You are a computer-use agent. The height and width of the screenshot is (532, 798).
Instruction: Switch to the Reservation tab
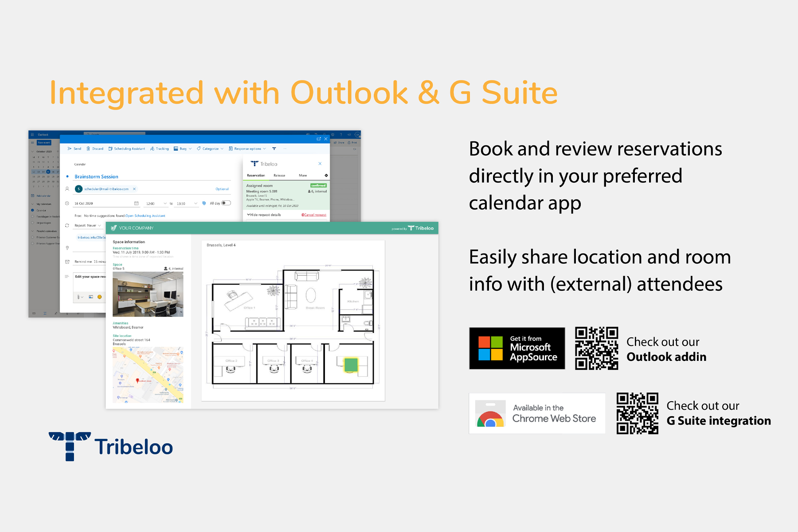(256, 176)
